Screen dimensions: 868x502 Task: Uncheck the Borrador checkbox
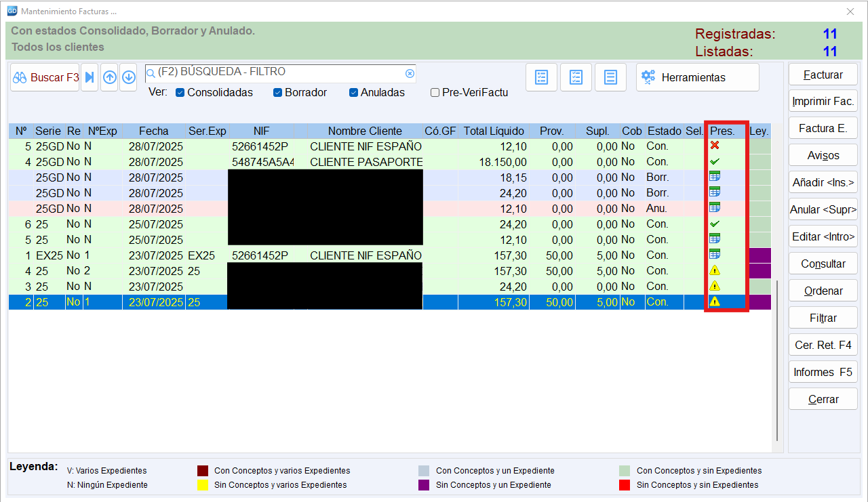coord(277,93)
